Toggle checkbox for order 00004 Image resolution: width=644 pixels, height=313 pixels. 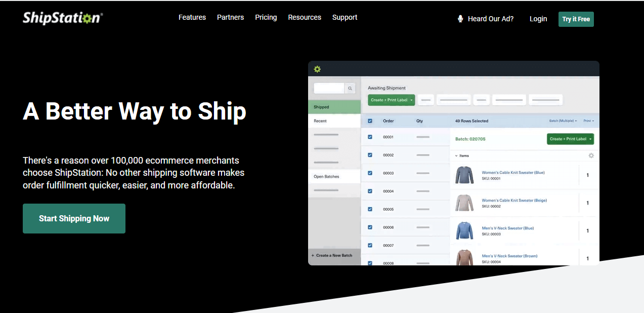coord(370,191)
